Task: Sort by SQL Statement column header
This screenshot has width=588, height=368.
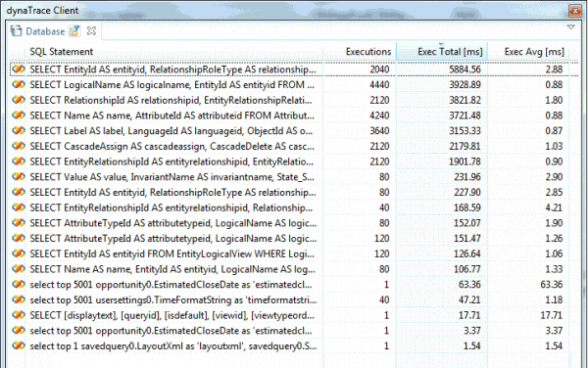Action: tap(62, 52)
